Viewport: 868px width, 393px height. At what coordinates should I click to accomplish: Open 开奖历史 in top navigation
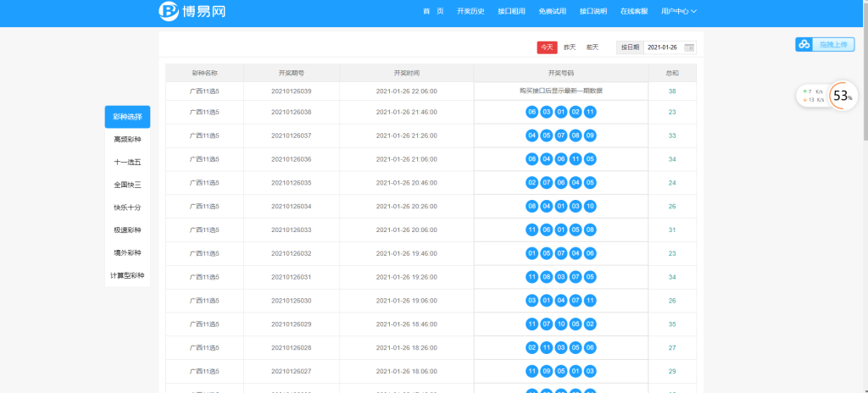470,12
